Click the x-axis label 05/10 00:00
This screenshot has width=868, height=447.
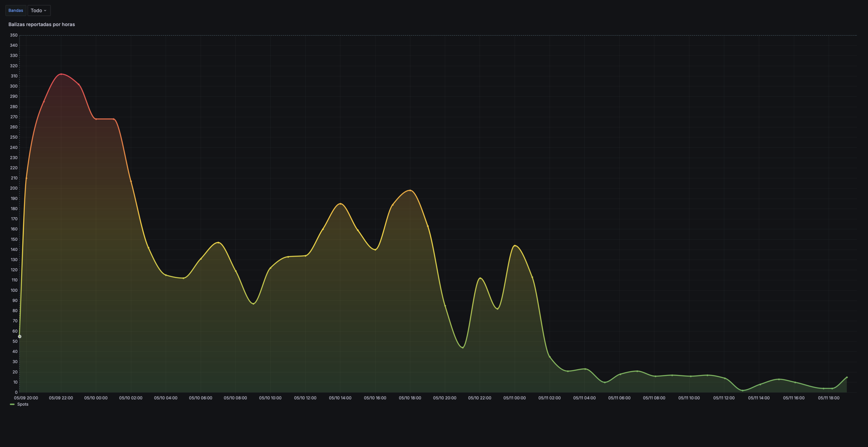(96, 398)
